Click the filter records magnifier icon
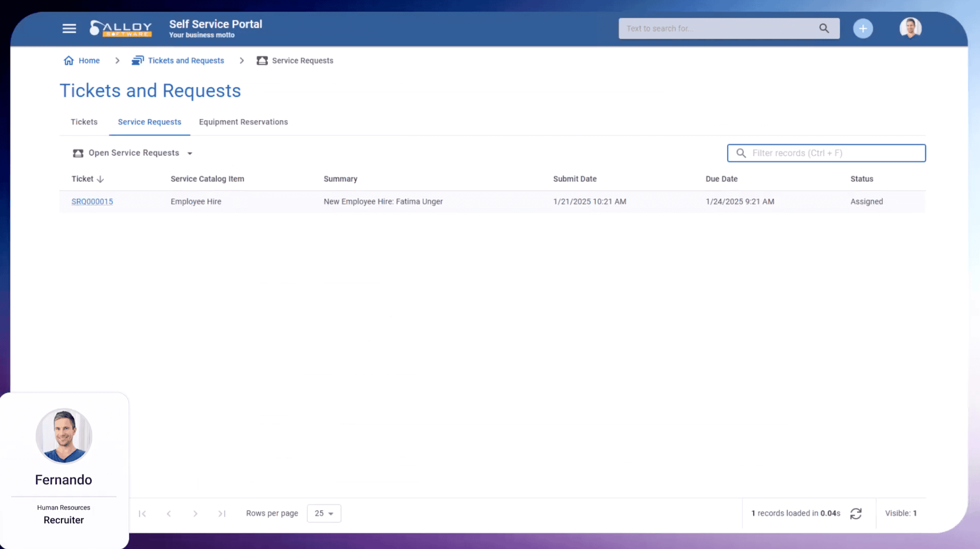Image resolution: width=980 pixels, height=549 pixels. coord(741,153)
